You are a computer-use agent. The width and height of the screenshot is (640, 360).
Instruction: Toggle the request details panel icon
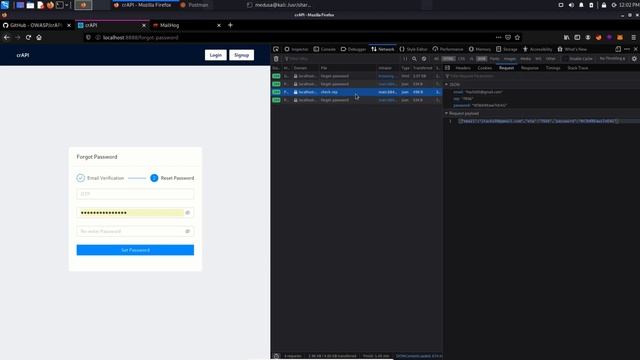(x=447, y=68)
